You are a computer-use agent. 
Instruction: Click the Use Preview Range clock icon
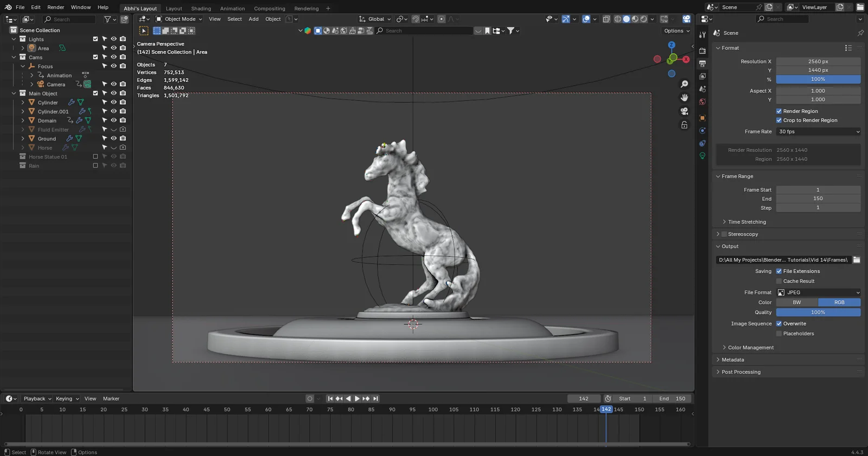608,399
